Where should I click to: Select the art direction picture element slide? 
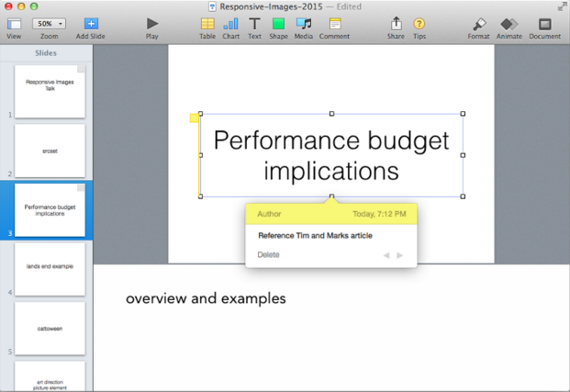pos(50,376)
